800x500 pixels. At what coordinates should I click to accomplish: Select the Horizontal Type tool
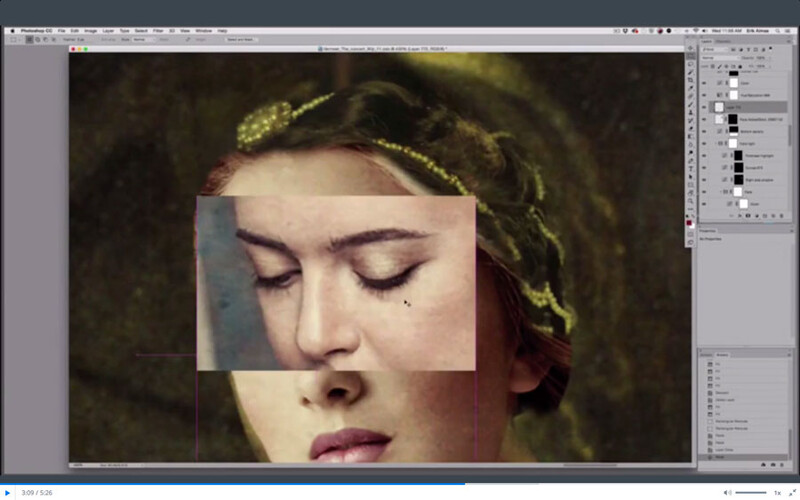690,168
